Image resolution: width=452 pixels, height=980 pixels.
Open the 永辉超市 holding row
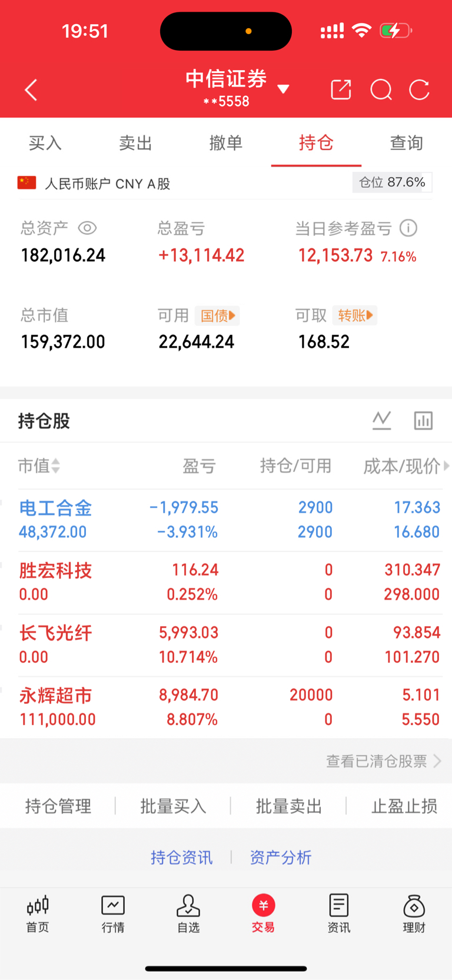(x=226, y=707)
